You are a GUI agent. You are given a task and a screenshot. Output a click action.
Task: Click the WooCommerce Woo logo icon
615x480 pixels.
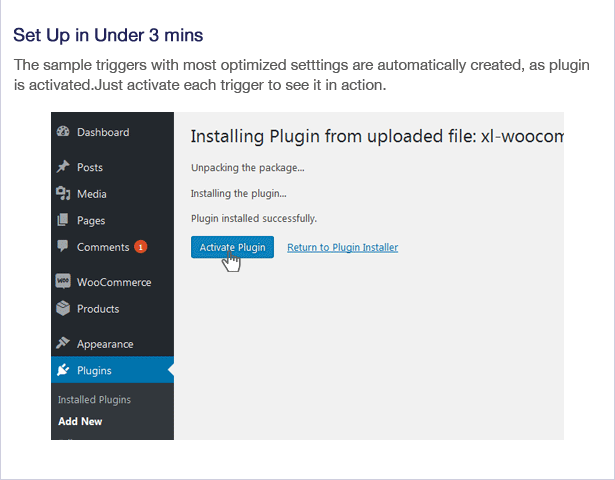pyautogui.click(x=63, y=281)
